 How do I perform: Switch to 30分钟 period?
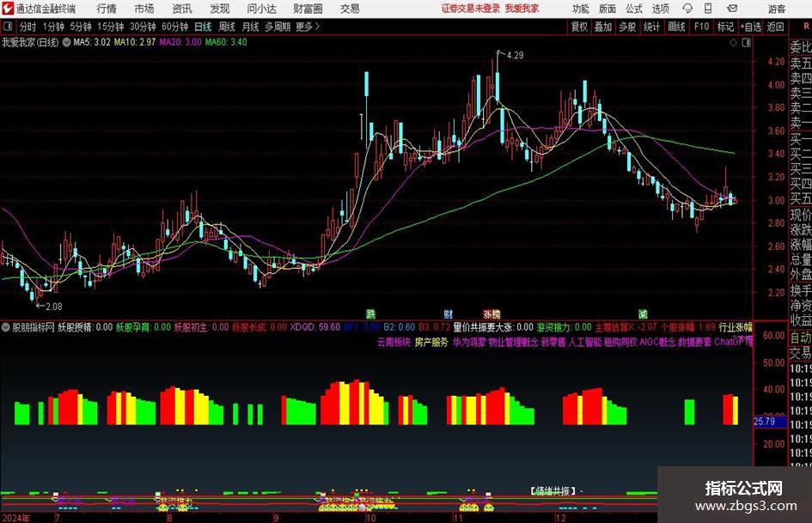tap(143, 27)
